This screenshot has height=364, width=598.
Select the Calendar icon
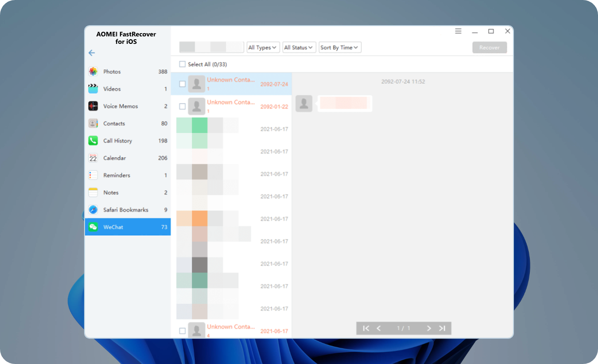[x=93, y=158]
